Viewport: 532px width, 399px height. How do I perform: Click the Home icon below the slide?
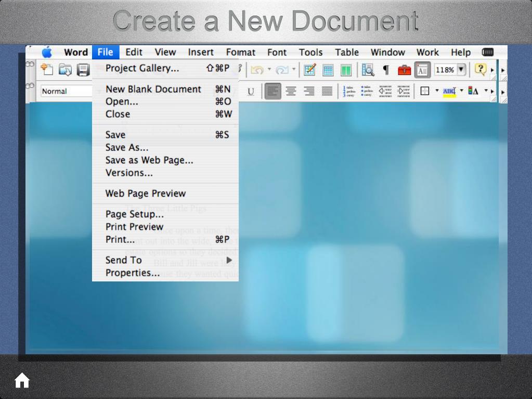(22, 380)
